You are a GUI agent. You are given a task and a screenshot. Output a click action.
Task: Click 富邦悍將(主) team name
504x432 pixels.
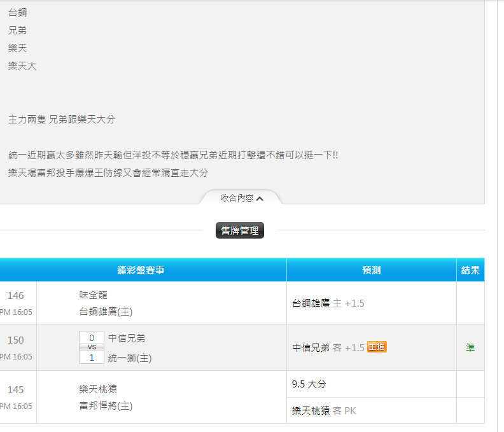(106, 406)
